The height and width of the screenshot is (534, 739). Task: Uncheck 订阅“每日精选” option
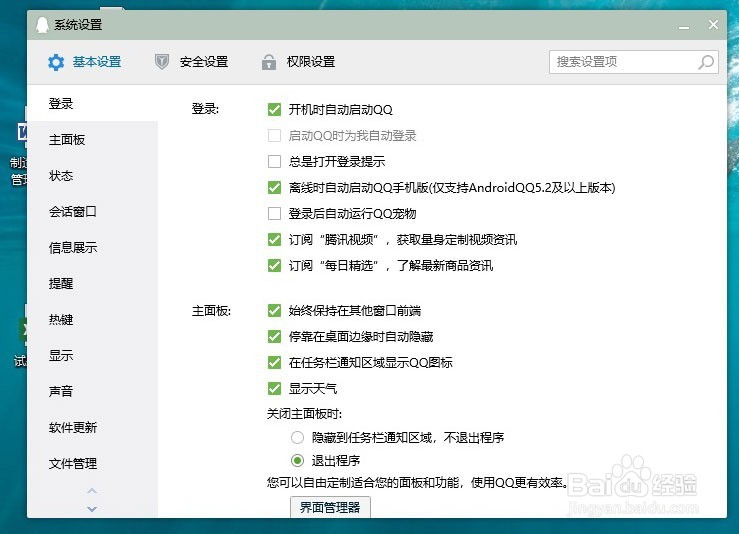tap(274, 265)
